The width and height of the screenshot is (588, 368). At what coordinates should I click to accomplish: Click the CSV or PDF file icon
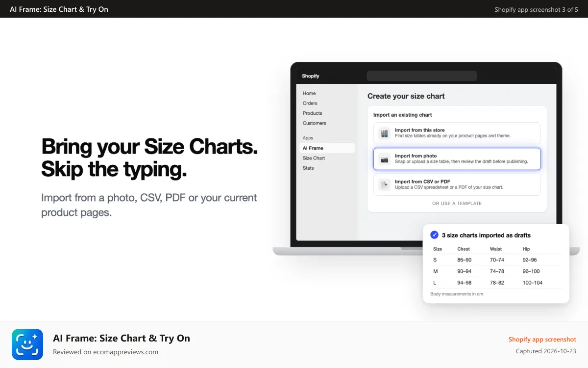[x=385, y=184]
